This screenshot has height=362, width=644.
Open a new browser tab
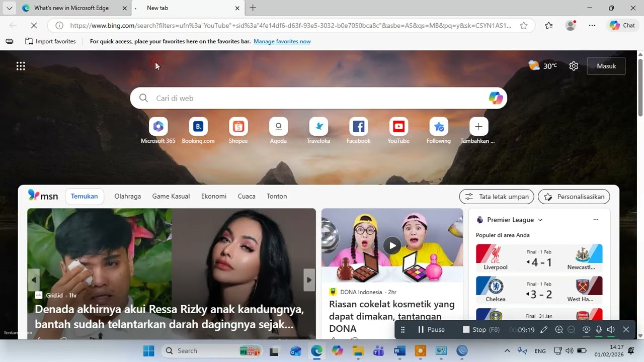253,8
